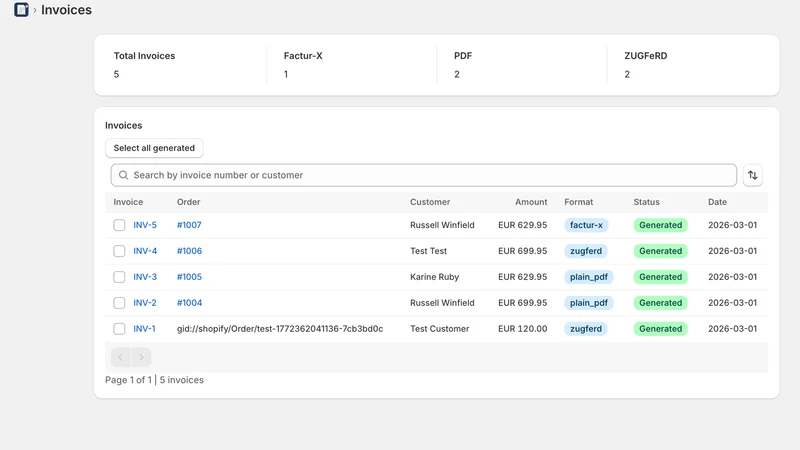
Task: Click the search magnifier icon
Action: [123, 175]
